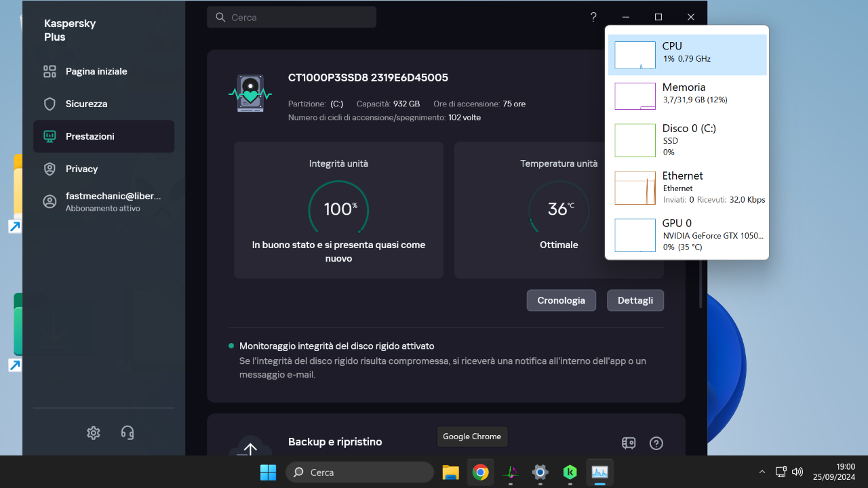Click the backup drive icon beside help

629,443
